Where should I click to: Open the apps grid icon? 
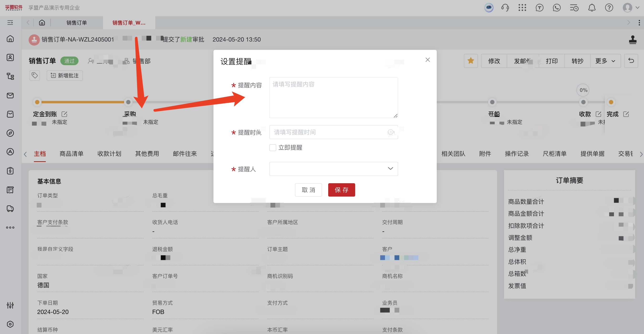click(x=522, y=8)
